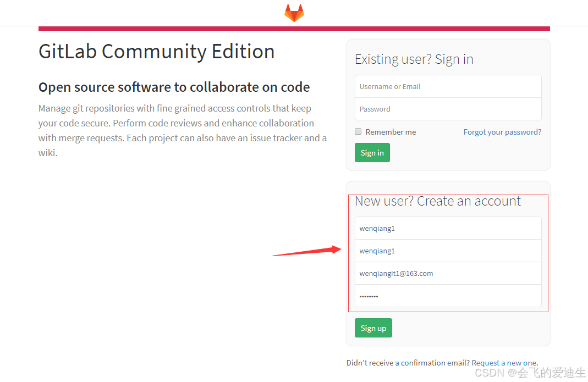588x382 pixels.
Task: Click the Remember me label text
Action: [391, 132]
